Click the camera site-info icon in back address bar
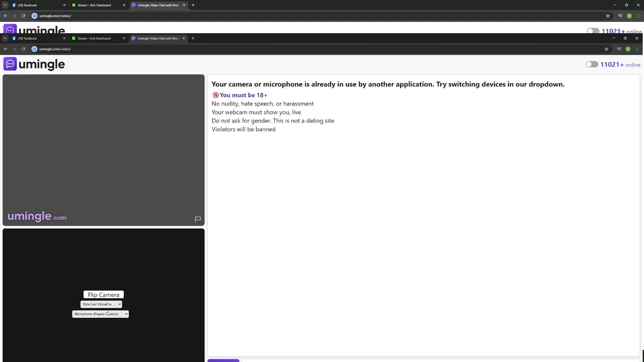Image resolution: width=644 pixels, height=362 pixels. tap(34, 16)
